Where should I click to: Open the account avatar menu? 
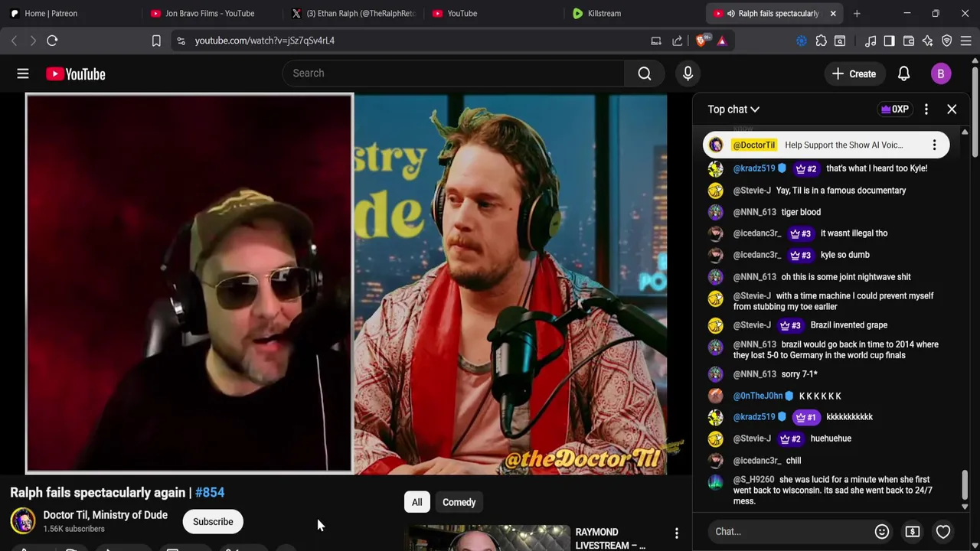[941, 73]
